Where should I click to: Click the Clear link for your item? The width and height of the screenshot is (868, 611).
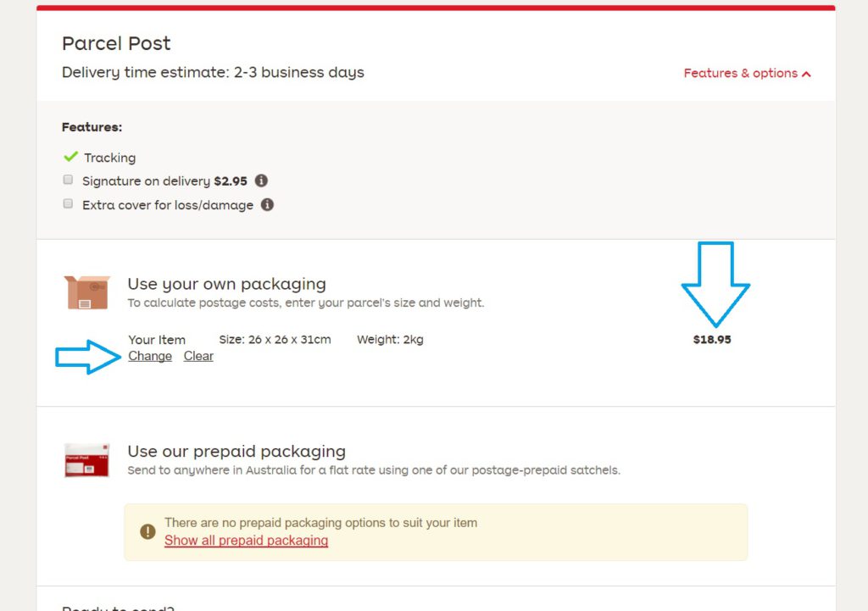pyautogui.click(x=198, y=356)
